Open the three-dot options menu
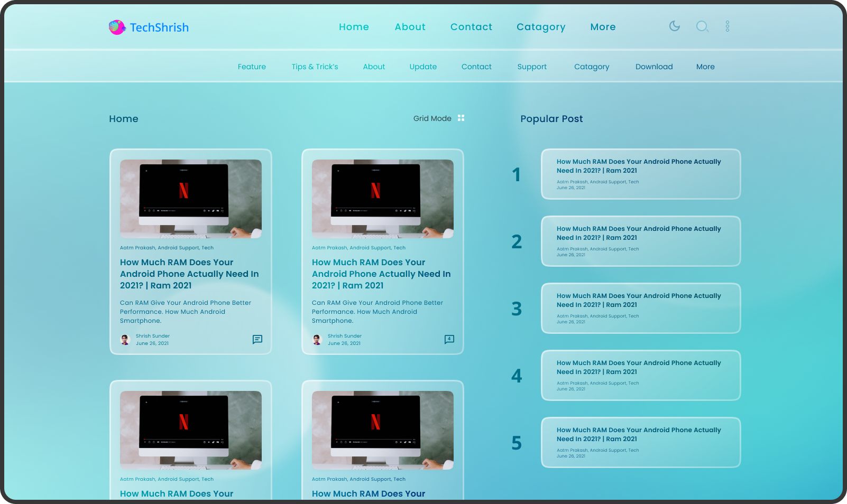847x504 pixels. (x=728, y=26)
